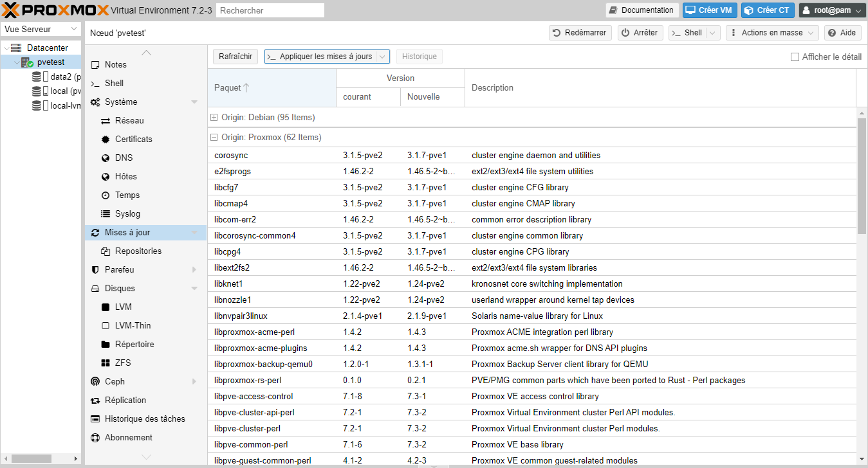Image resolution: width=868 pixels, height=468 pixels.
Task: Open Réseau network icon
Action: [x=106, y=120]
